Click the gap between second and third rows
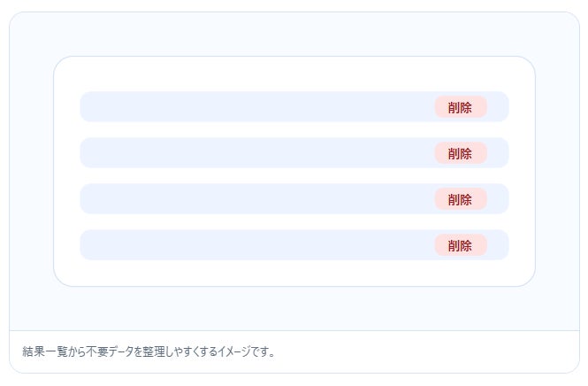The height and width of the screenshot is (386, 588). (294, 176)
